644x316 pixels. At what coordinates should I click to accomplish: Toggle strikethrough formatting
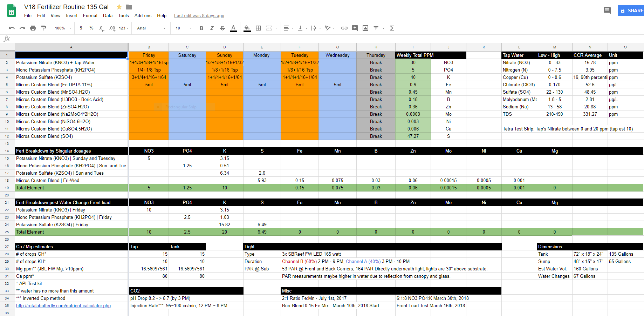tap(222, 28)
